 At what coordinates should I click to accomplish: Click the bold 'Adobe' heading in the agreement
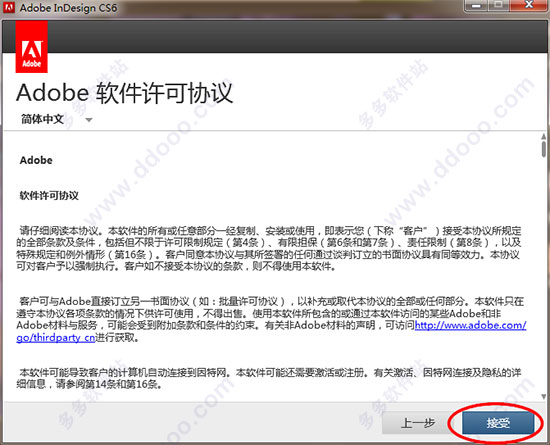pos(36,160)
